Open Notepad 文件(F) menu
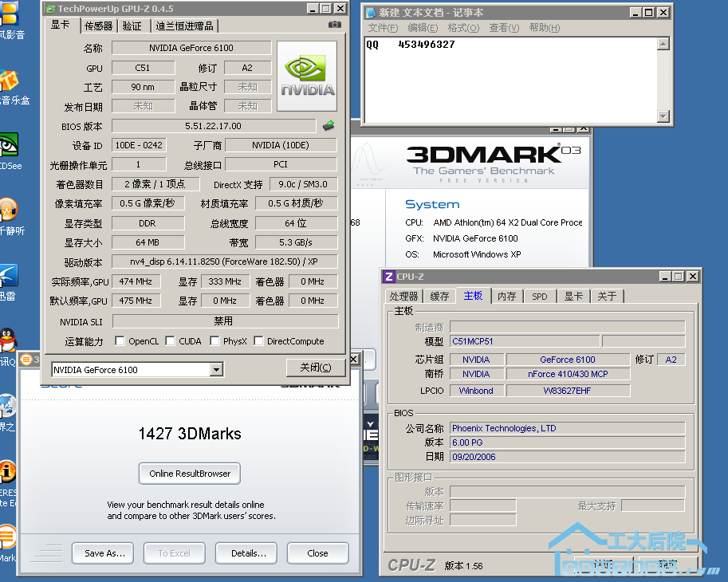Screen dimensions: 728x582 pos(383,28)
